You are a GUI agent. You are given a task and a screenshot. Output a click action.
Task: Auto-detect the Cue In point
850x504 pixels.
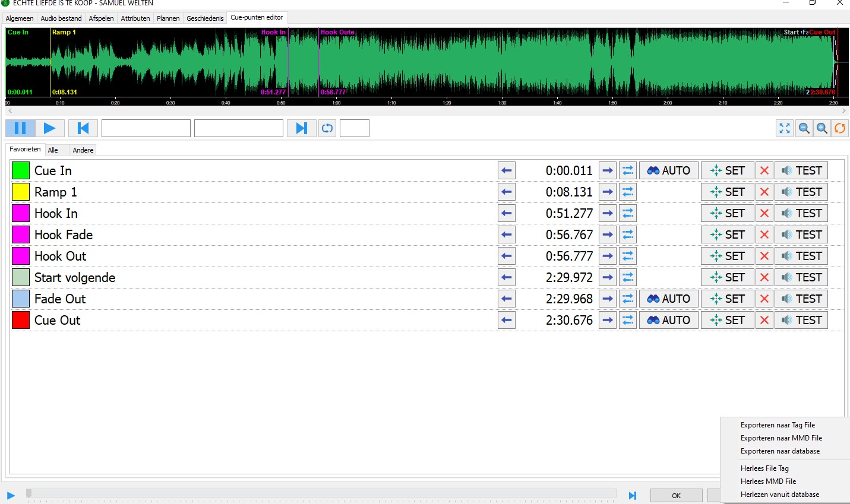click(x=669, y=171)
